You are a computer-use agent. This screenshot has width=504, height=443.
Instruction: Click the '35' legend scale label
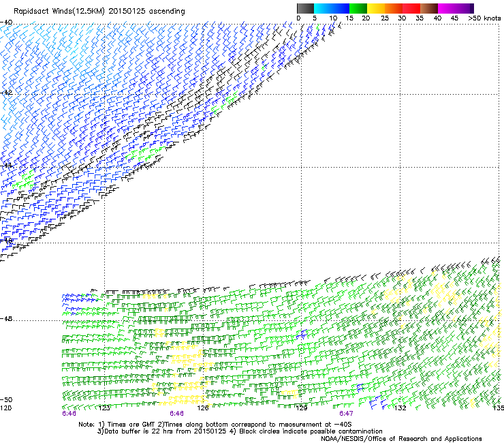tap(420, 18)
